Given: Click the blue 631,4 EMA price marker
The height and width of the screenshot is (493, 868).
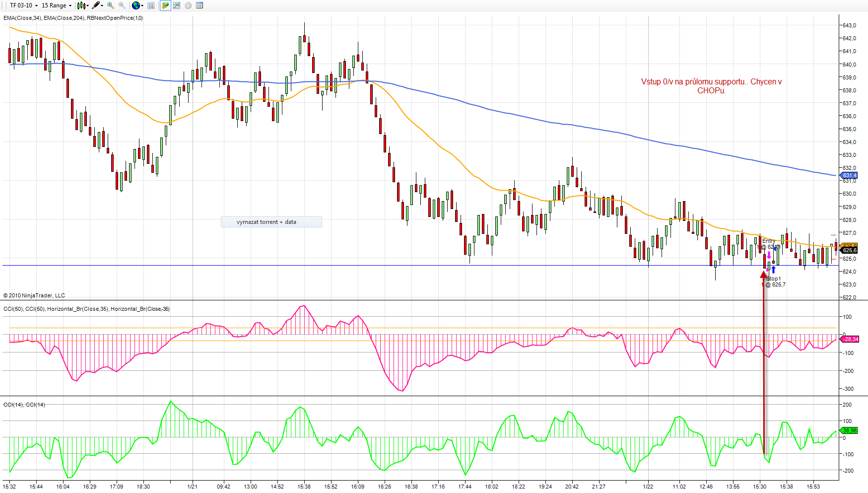Looking at the screenshot, I should [849, 175].
